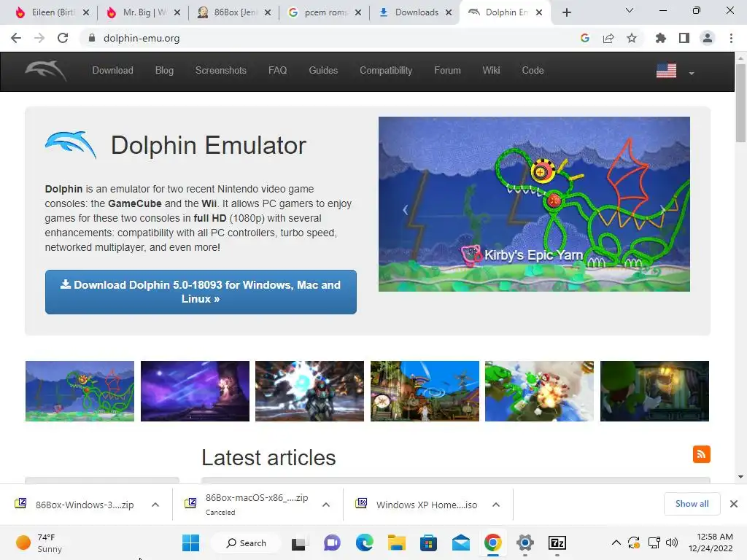Open the Extensions puzzle piece icon
Viewport: 747px width, 560px height.
click(x=661, y=38)
